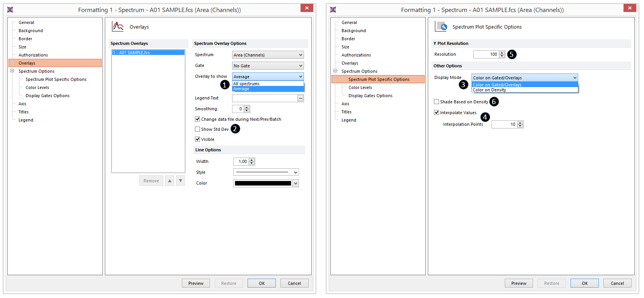Click the Spectrum Plot Specific Options header icon
Viewport: 644px width, 298px height.
[x=441, y=27]
